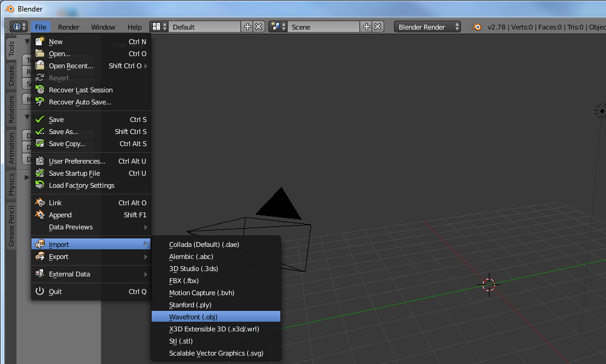The width and height of the screenshot is (606, 364).
Task: Click the scene browse icon
Action: 278,27
